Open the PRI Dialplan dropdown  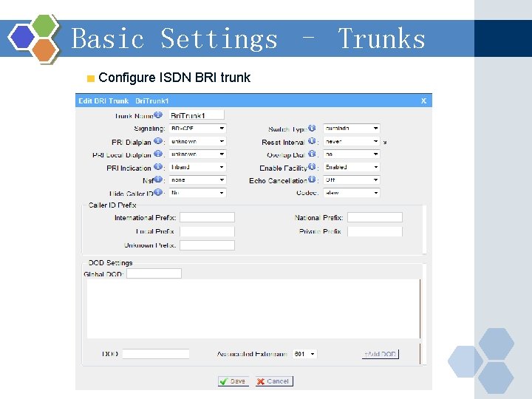coord(197,141)
